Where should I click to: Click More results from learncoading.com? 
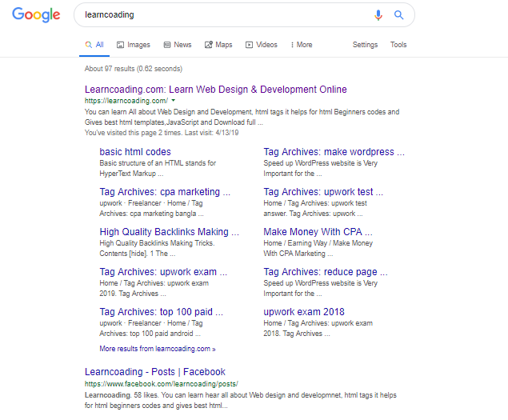pyautogui.click(x=158, y=349)
